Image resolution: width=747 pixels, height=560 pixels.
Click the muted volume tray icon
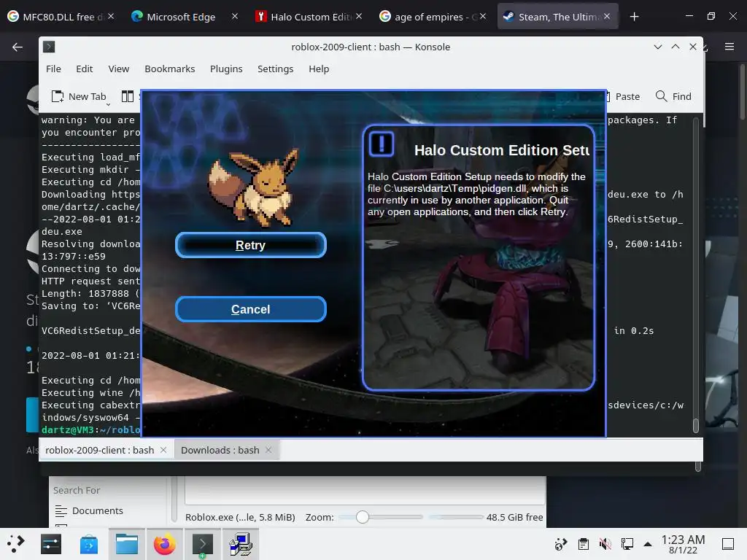point(605,544)
